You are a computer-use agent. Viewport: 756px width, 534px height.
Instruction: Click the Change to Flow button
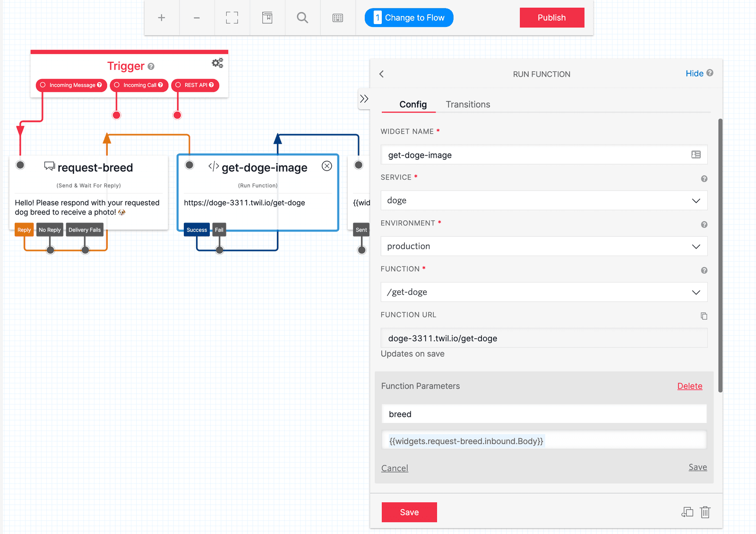pos(408,17)
